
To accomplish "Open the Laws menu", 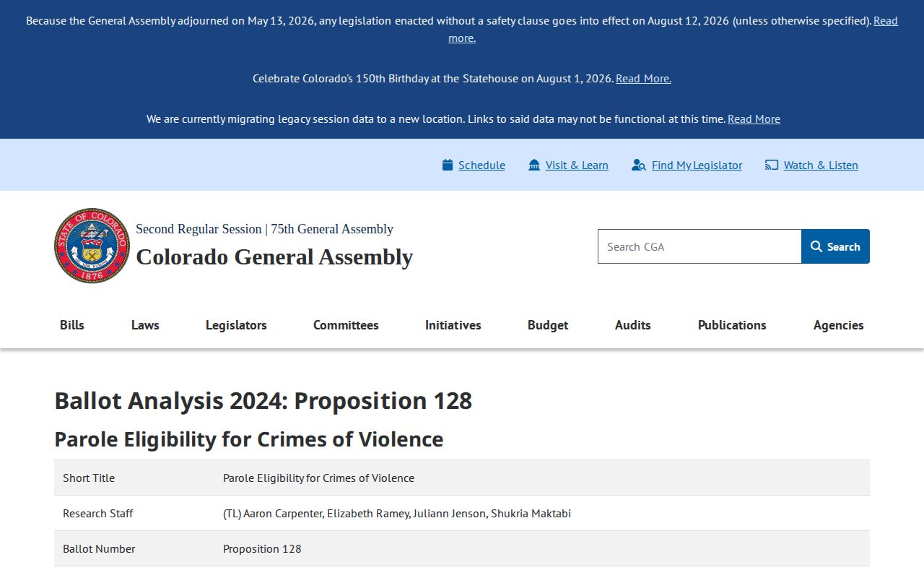I will pyautogui.click(x=145, y=325).
